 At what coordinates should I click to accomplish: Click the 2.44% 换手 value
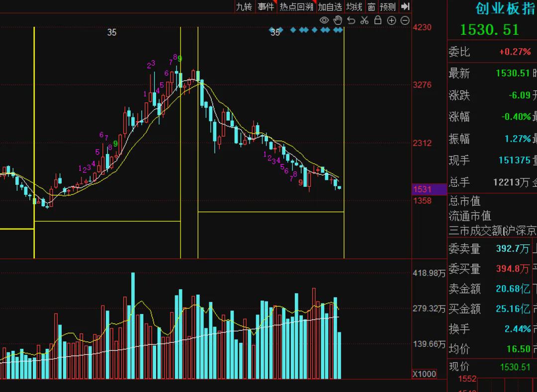518,329
